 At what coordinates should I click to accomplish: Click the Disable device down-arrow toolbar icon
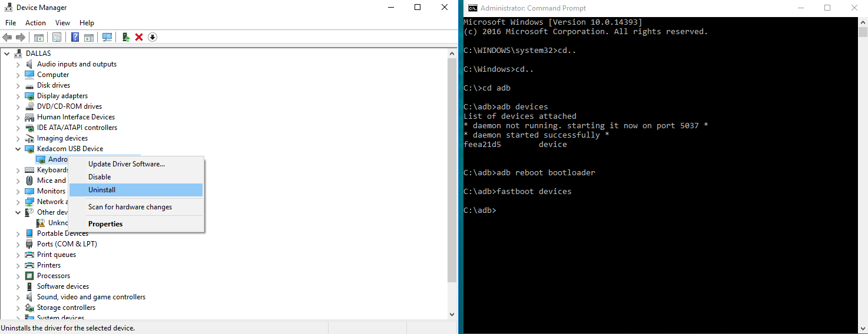click(153, 37)
